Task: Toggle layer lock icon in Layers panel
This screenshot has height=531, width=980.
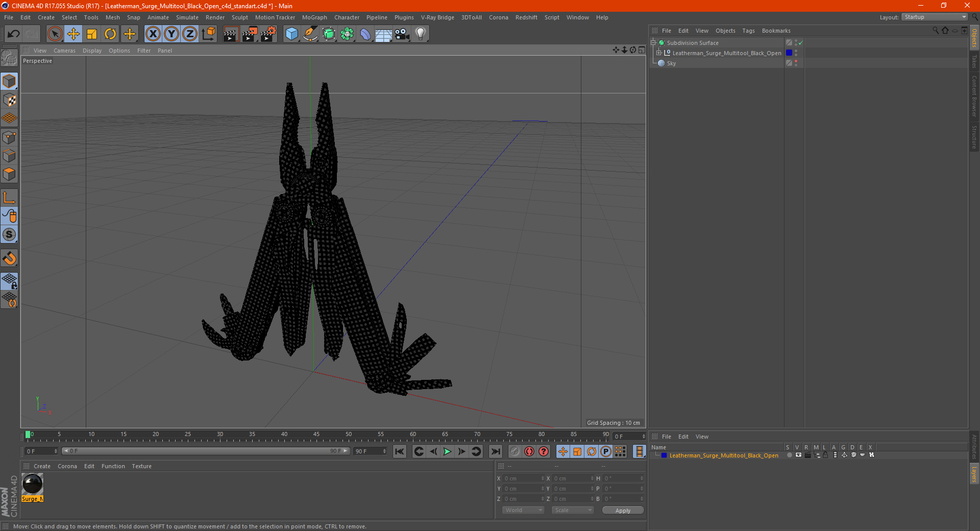Action: (x=825, y=455)
